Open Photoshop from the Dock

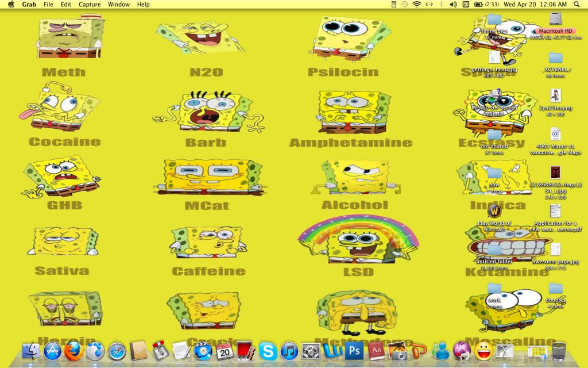pos(354,351)
